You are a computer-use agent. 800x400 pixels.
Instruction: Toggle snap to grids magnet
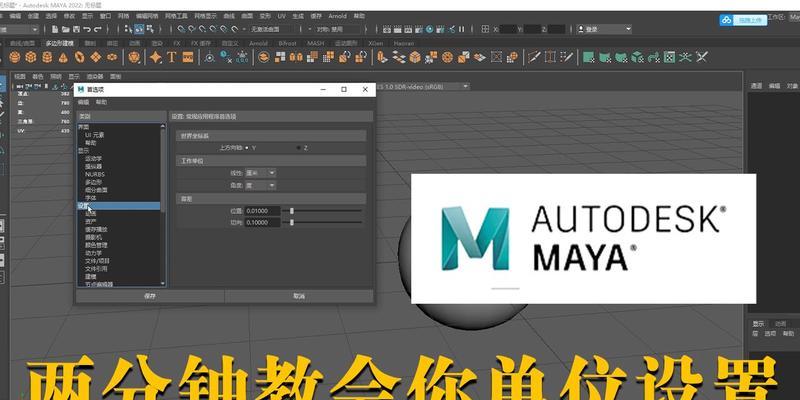[181, 30]
